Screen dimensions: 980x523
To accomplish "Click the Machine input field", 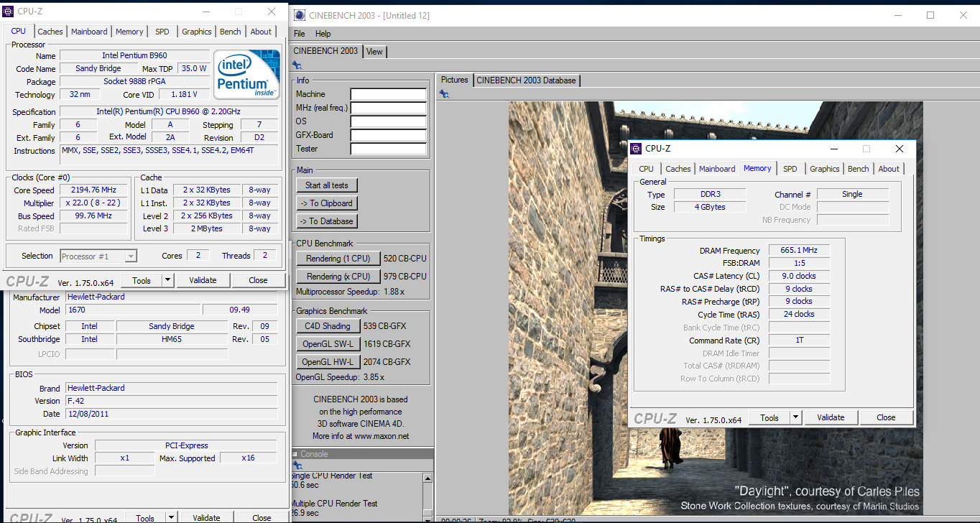I will pyautogui.click(x=388, y=94).
